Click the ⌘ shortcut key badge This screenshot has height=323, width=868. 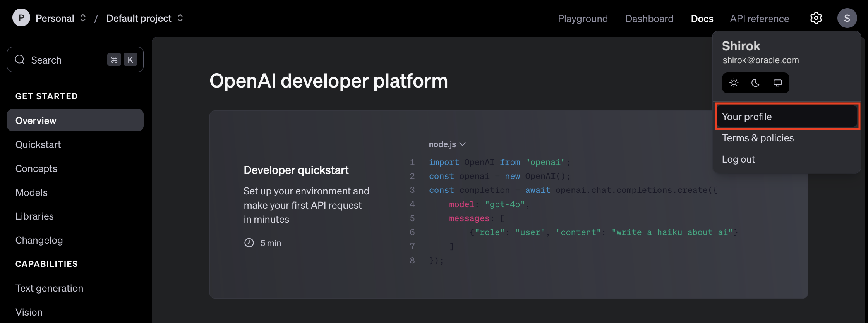[114, 60]
